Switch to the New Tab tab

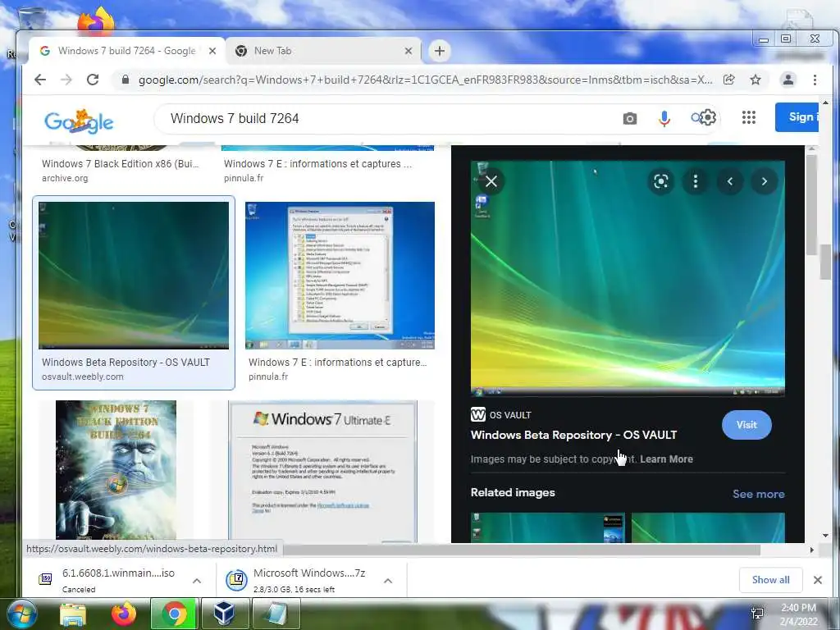[x=322, y=51]
